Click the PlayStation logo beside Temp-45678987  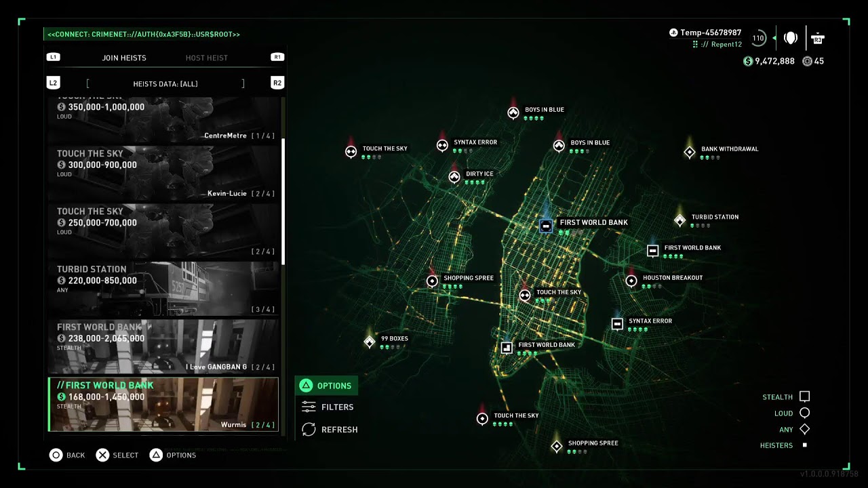[x=673, y=33]
